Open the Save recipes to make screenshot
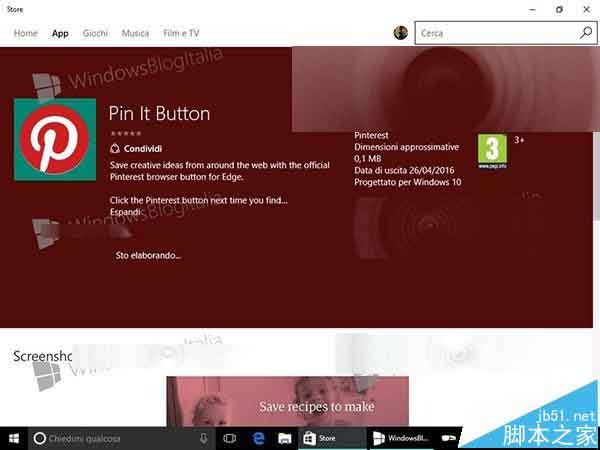 (287, 401)
